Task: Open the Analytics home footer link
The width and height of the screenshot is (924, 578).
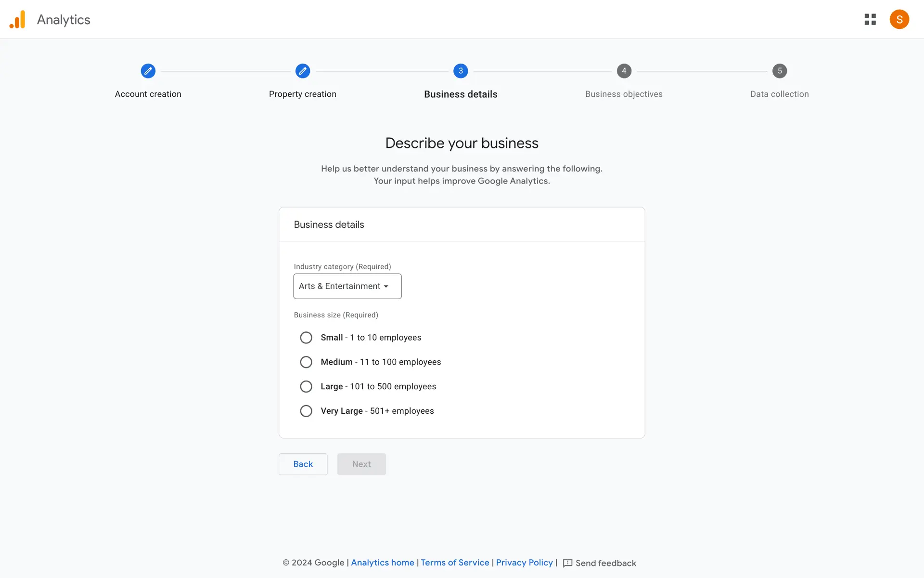Action: pos(382,563)
